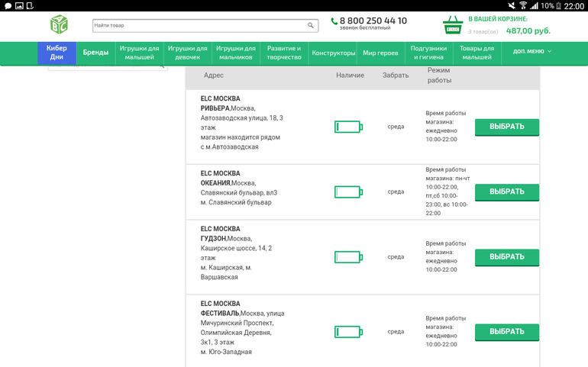Click the ELC cube logo
588x367 pixels.
pyautogui.click(x=59, y=25)
